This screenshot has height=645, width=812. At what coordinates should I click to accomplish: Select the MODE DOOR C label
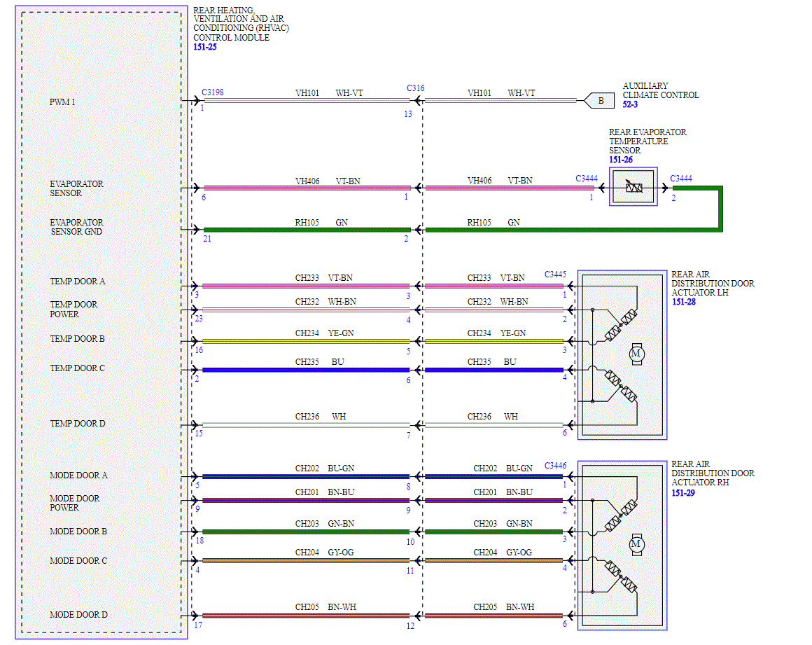click(x=78, y=560)
